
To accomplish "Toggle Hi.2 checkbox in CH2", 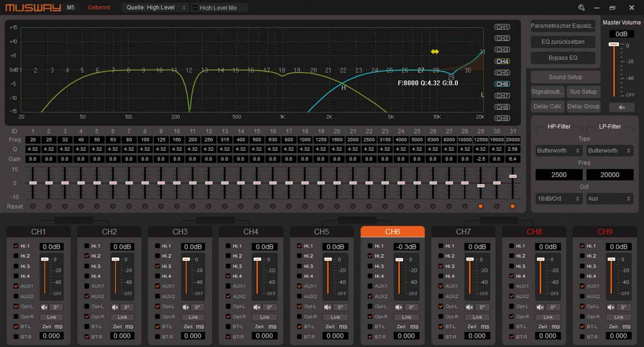I will click(x=87, y=256).
